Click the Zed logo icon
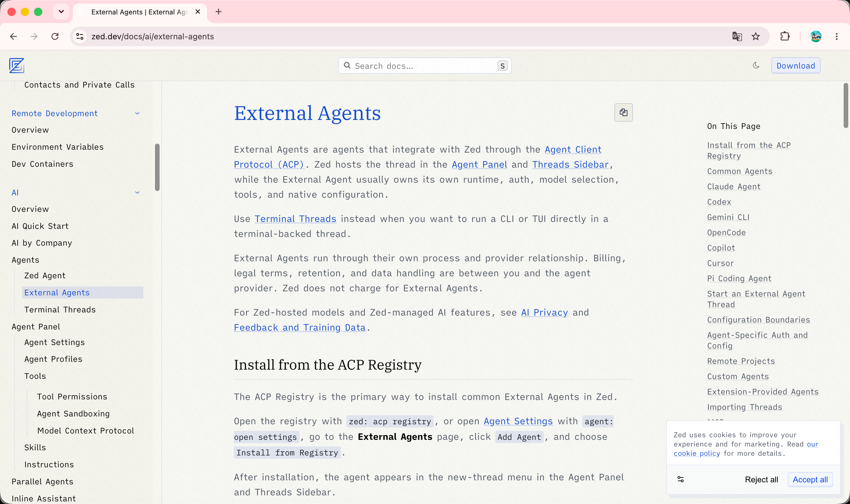 [16, 66]
